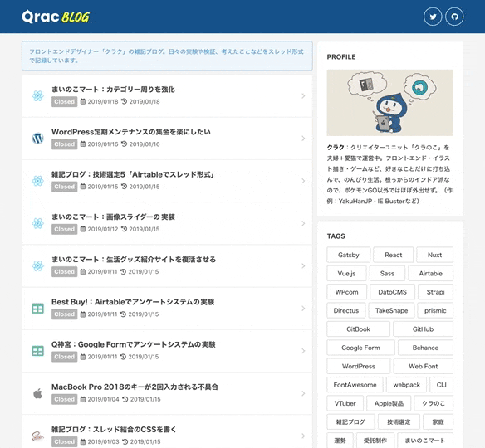
Task: Click WordPress icon beside WordPress定期メンテナンス post
Action: point(37,139)
